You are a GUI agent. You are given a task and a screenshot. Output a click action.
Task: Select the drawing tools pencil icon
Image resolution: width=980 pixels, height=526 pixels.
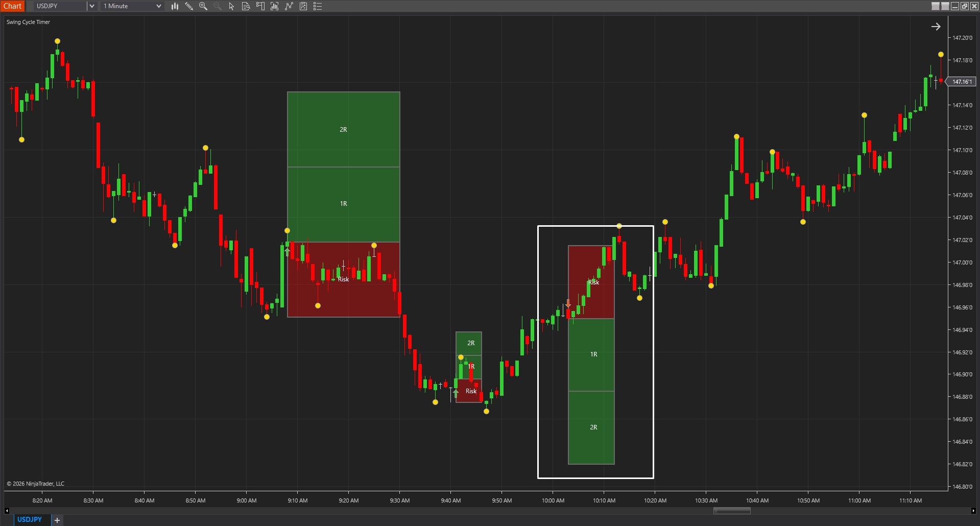point(189,6)
